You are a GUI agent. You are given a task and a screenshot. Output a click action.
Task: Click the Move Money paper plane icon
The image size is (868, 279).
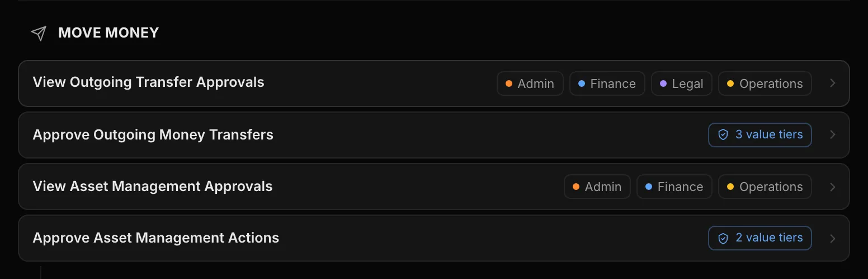pyautogui.click(x=39, y=33)
